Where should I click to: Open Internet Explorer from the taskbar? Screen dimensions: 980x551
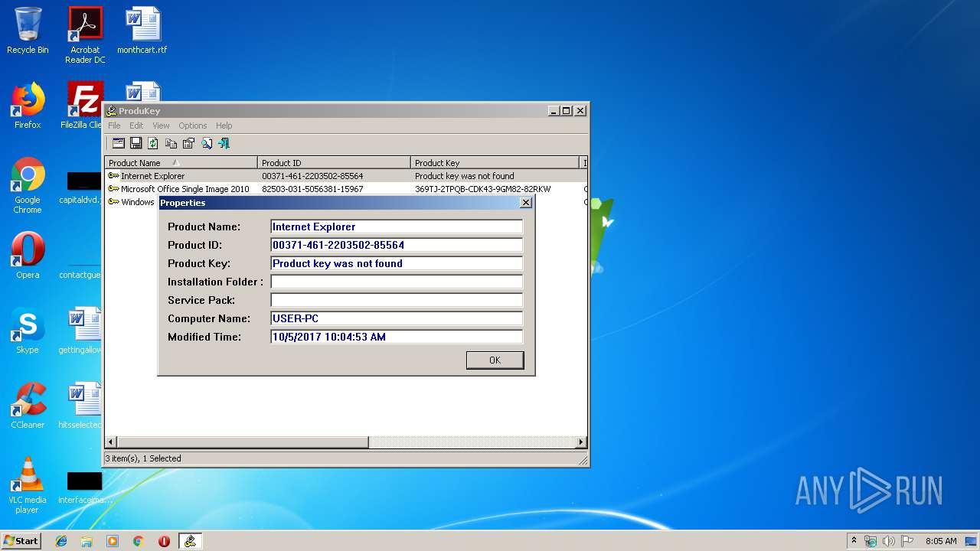(x=61, y=541)
